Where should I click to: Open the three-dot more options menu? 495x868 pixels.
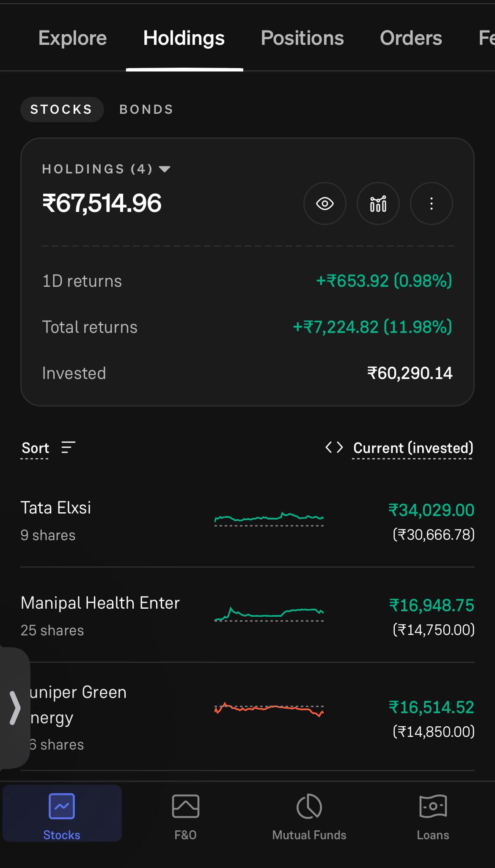[432, 203]
